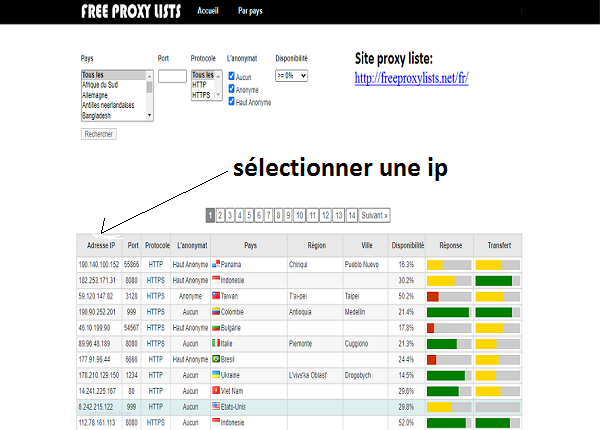The height and width of the screenshot is (430, 600).
Task: Go to page 2 of results
Action: click(220, 215)
